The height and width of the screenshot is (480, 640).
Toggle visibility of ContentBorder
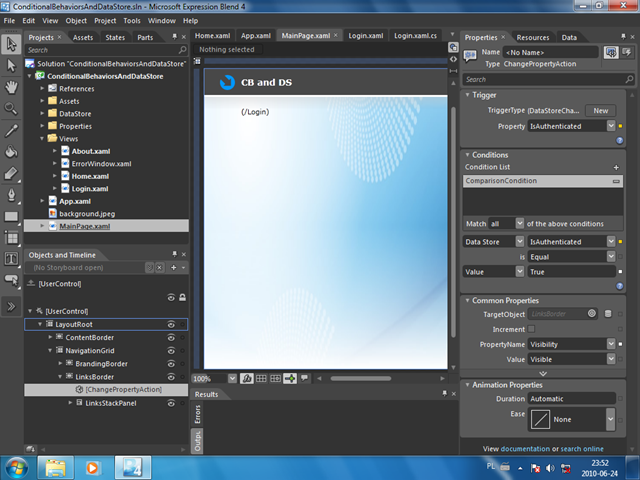tap(171, 338)
